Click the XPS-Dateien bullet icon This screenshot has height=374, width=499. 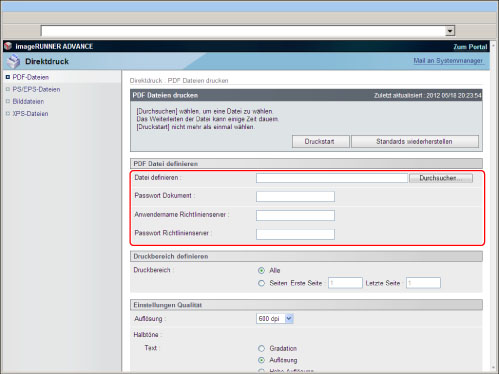(8, 114)
